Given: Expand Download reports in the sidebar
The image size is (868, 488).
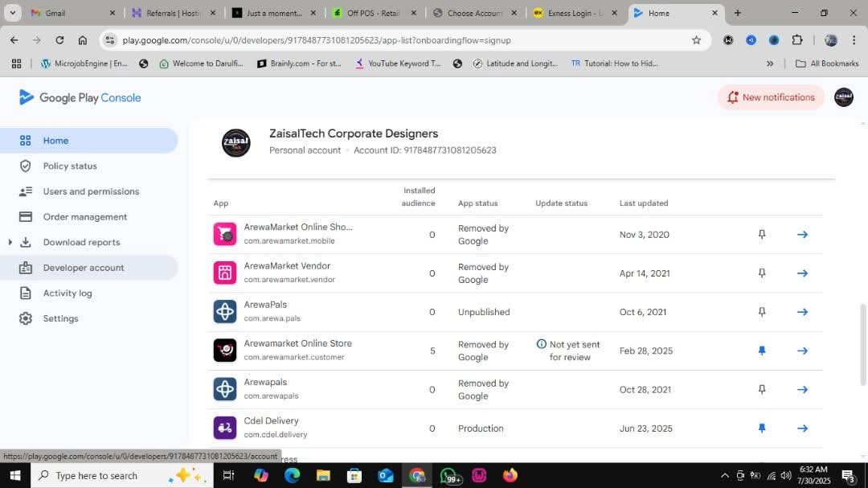Looking at the screenshot, I should [10, 242].
